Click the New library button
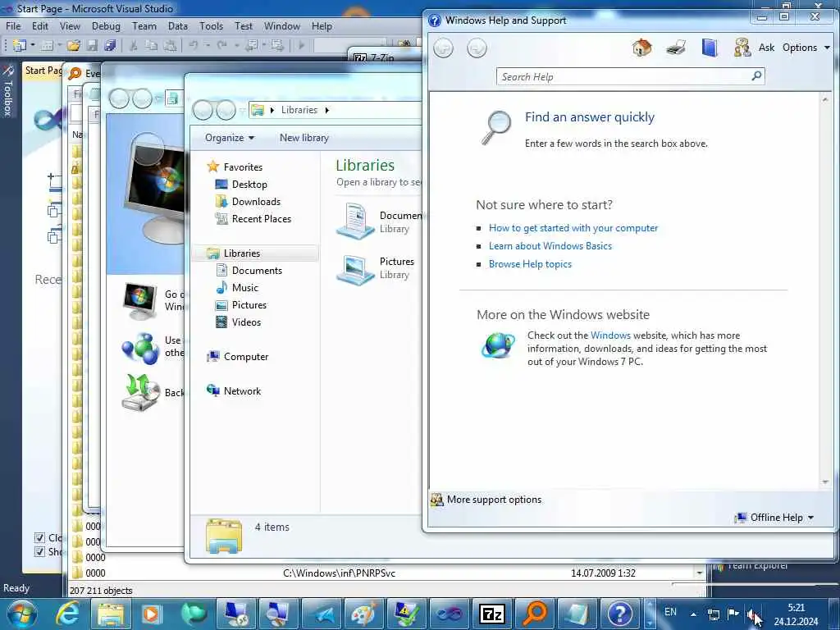 click(304, 138)
